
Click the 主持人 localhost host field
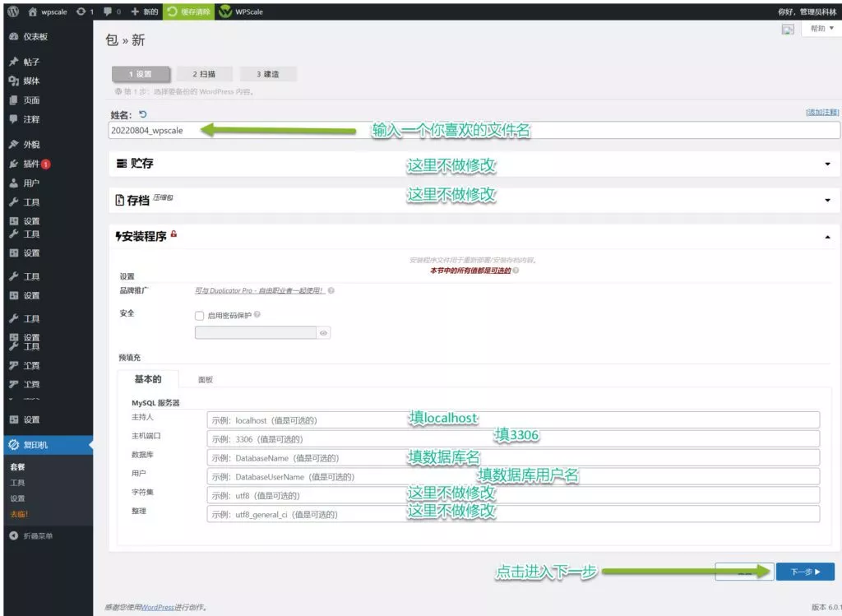pyautogui.click(x=513, y=420)
